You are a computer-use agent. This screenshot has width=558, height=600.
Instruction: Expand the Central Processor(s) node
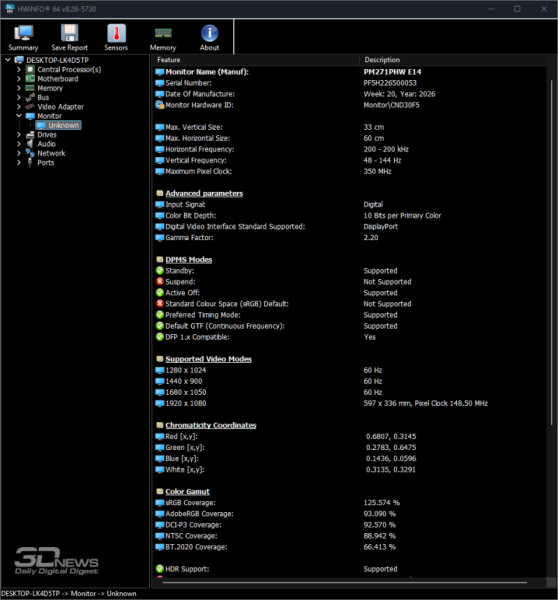(x=19, y=69)
